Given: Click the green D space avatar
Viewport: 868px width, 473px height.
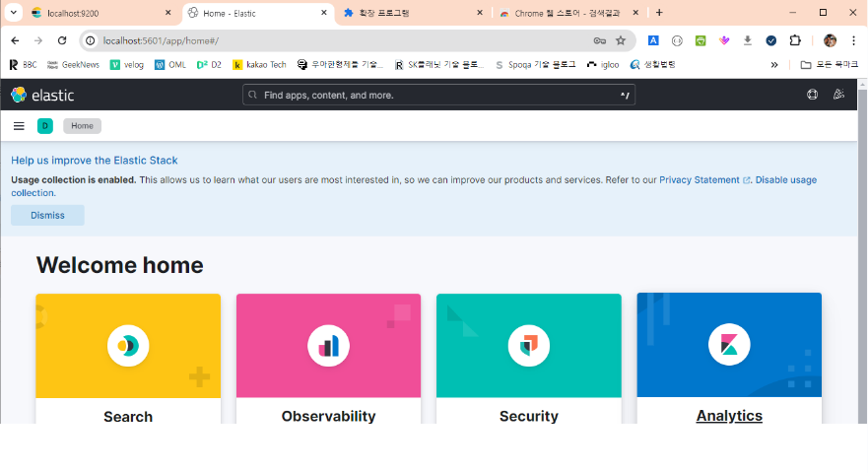Looking at the screenshot, I should coord(45,126).
